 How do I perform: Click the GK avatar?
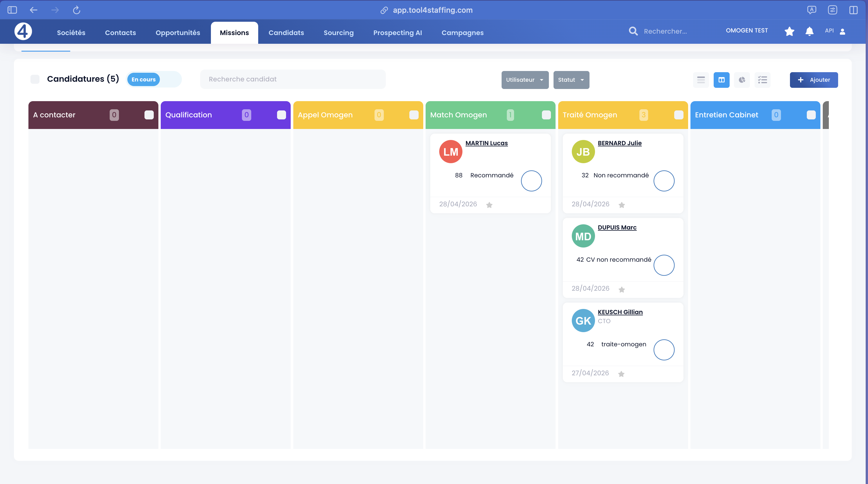coord(583,321)
